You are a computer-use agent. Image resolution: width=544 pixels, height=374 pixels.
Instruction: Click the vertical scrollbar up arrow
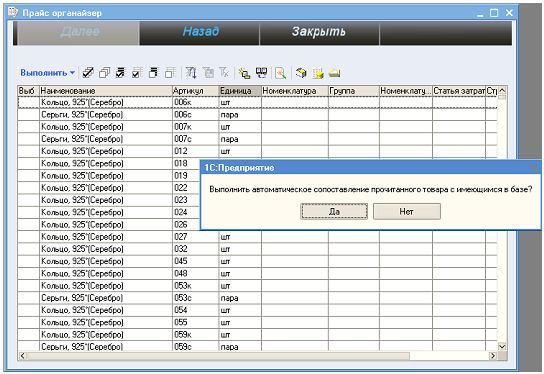click(x=502, y=91)
